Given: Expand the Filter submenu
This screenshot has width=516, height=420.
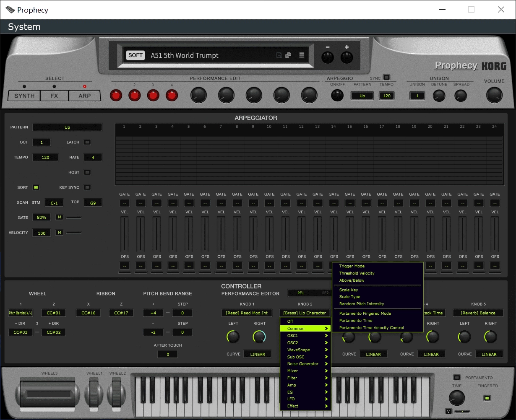Looking at the screenshot, I should click(x=305, y=378).
